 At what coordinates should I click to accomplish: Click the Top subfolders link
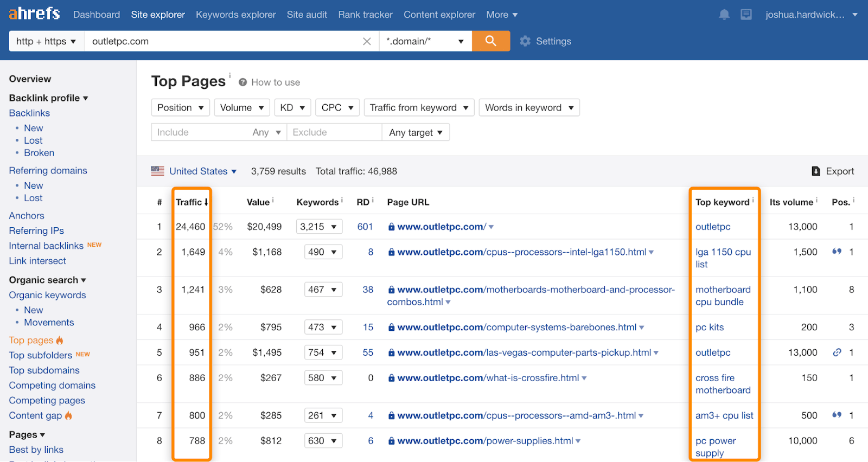click(40, 355)
